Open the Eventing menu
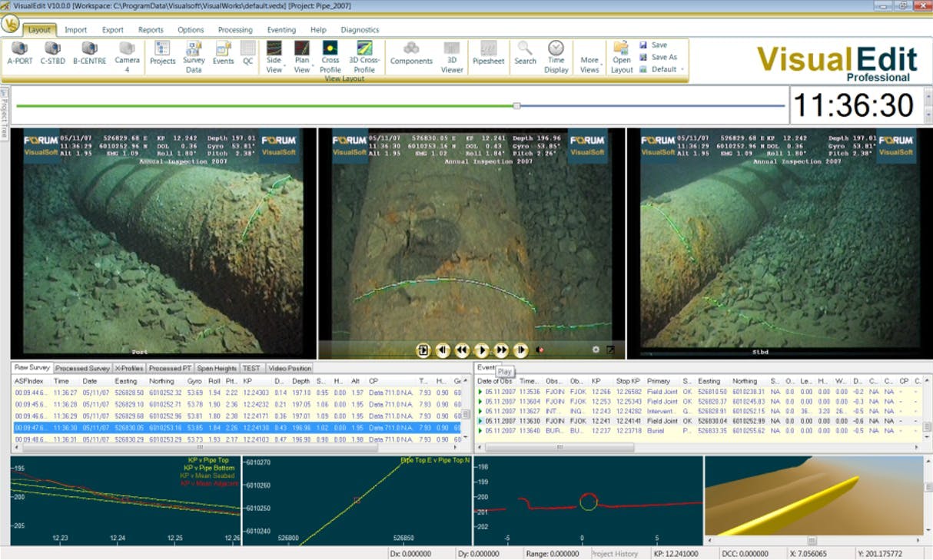 click(281, 30)
